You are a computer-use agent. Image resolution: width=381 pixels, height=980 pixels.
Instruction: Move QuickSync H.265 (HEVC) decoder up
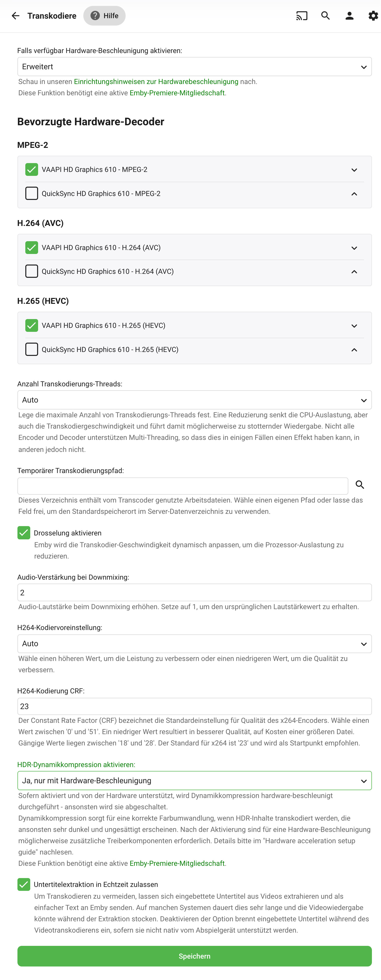click(354, 350)
